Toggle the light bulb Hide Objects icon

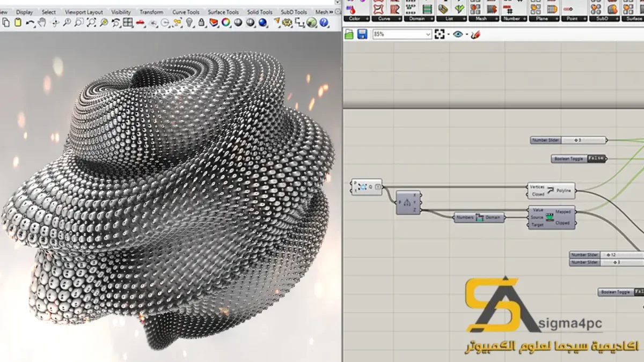[189, 23]
